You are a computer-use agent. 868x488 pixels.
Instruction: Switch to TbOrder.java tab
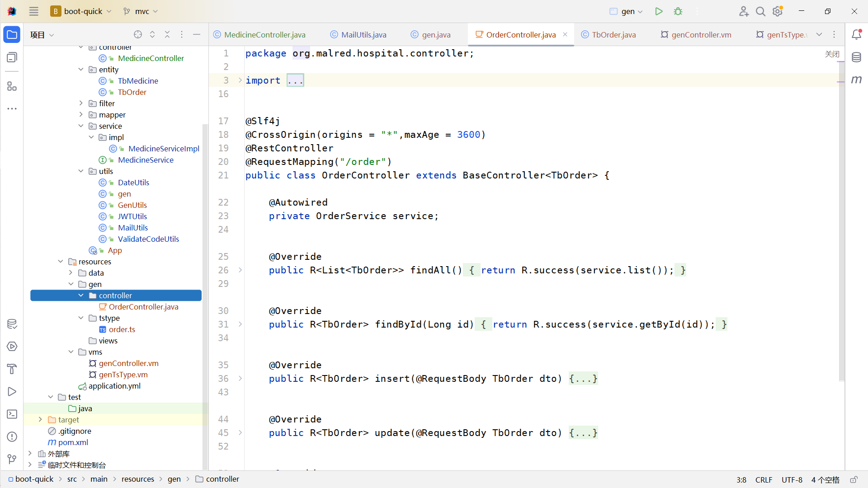pyautogui.click(x=609, y=35)
